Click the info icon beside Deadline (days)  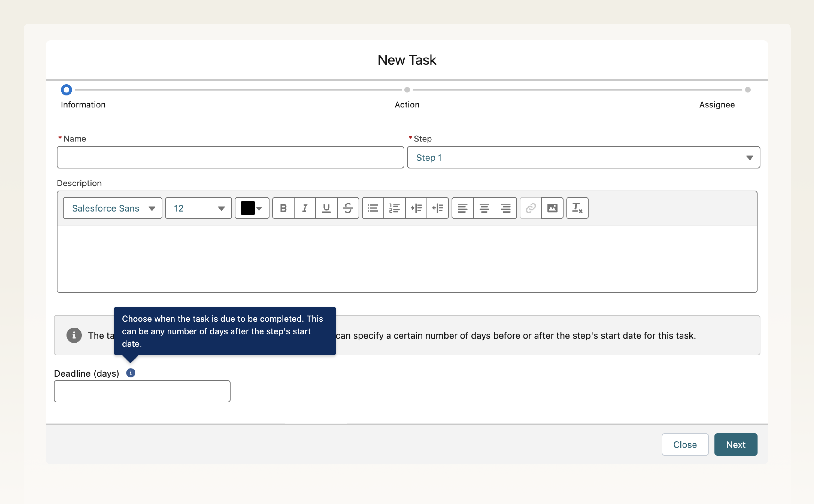click(x=130, y=373)
